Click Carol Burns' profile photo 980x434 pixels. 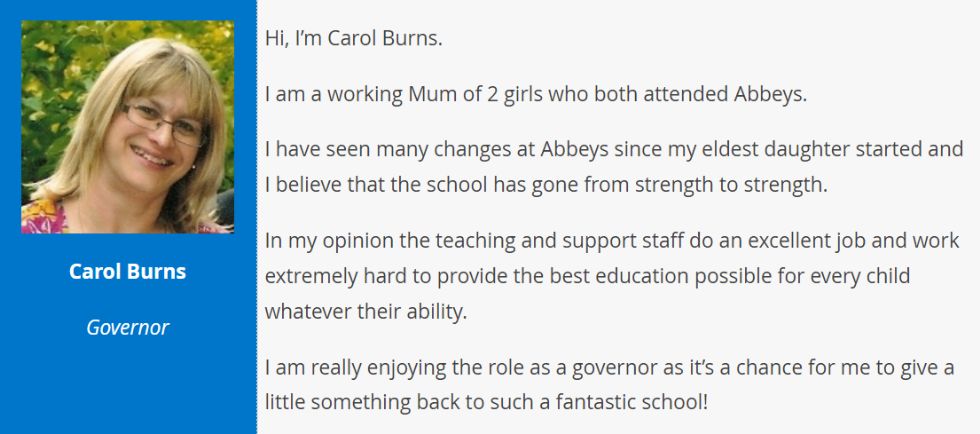(128, 127)
